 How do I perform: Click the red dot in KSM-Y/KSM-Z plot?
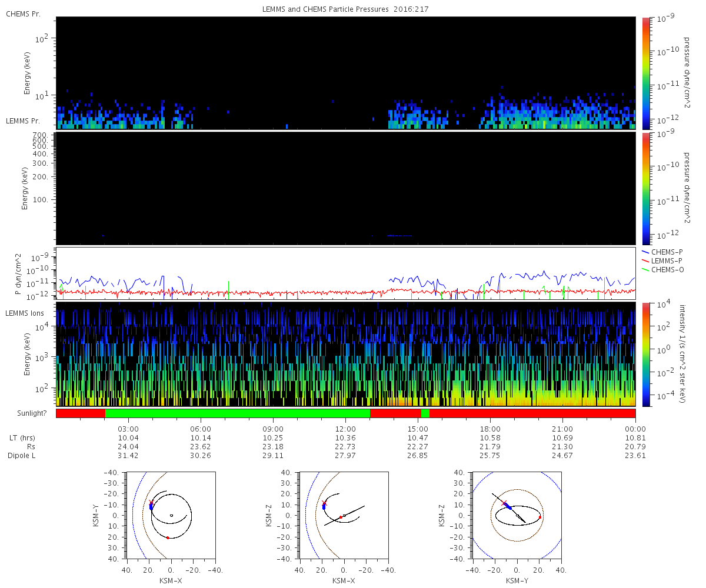tap(540, 517)
